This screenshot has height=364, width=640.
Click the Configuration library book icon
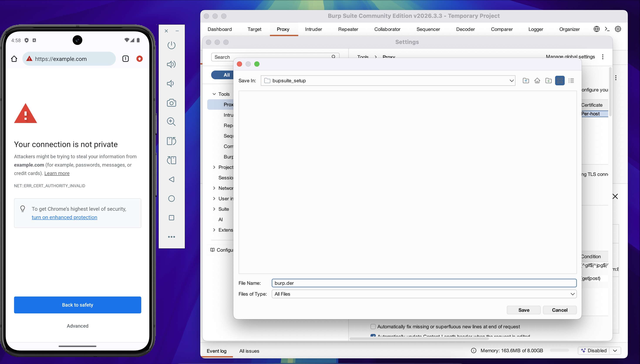212,250
